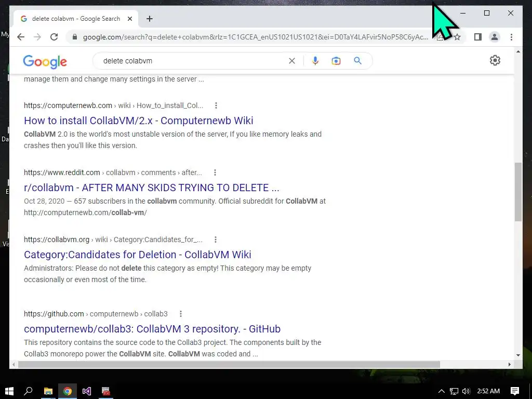The width and height of the screenshot is (532, 399).
Task: Click the vertical scrollbar thumb
Action: [x=518, y=192]
